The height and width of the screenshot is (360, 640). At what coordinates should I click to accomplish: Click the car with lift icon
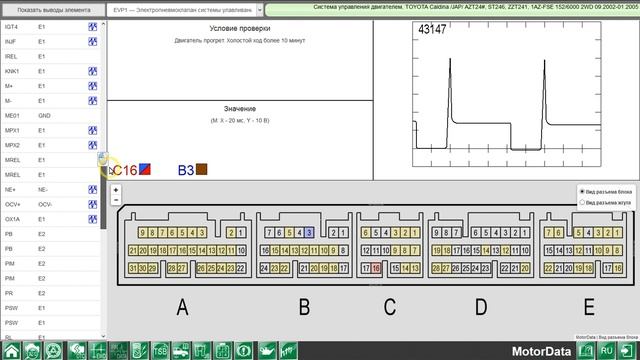[x=181, y=351]
